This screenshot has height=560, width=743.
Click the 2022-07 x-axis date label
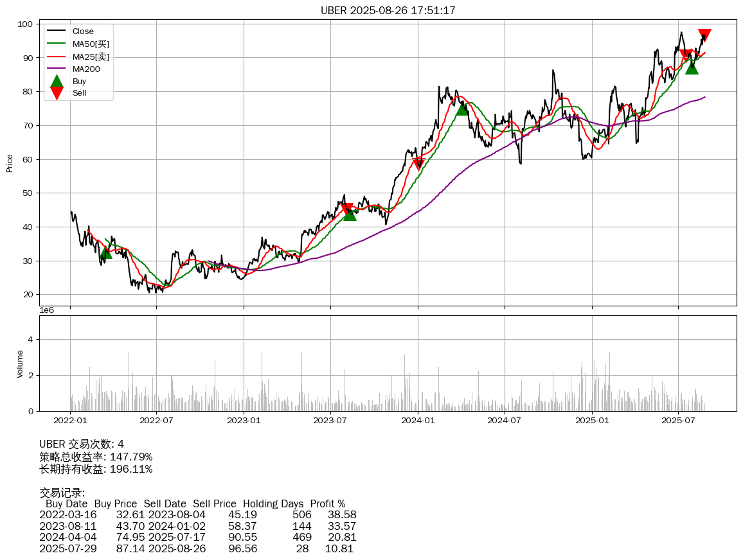tap(157, 421)
